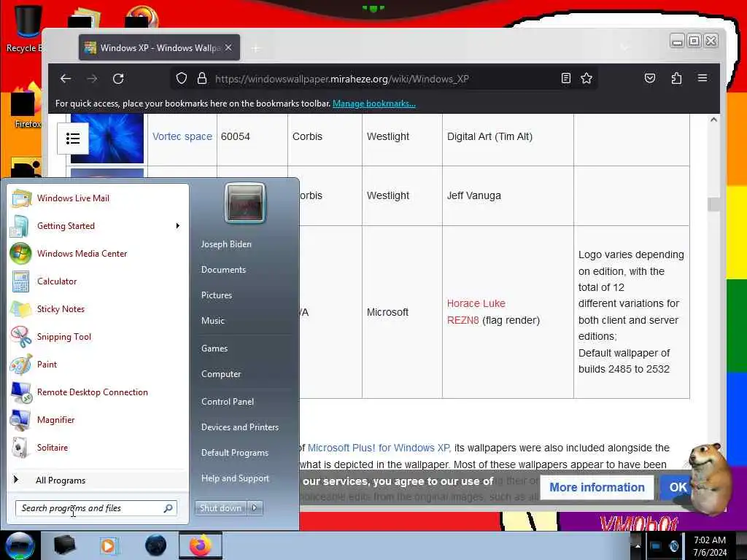Viewport: 747px width, 560px height.
Task: Open Solitaire icon
Action: click(x=20, y=447)
